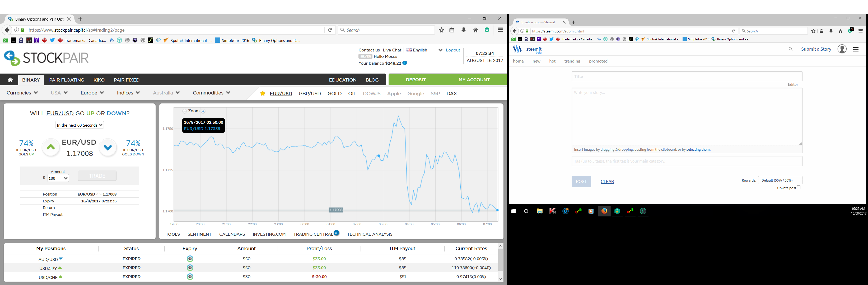Click the blue down arrow for EUR/USD
Screen dimensions: 868x285
pos(108,147)
